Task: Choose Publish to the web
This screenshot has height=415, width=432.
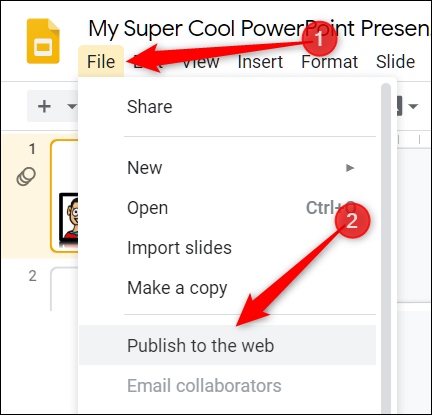Action: (x=228, y=345)
